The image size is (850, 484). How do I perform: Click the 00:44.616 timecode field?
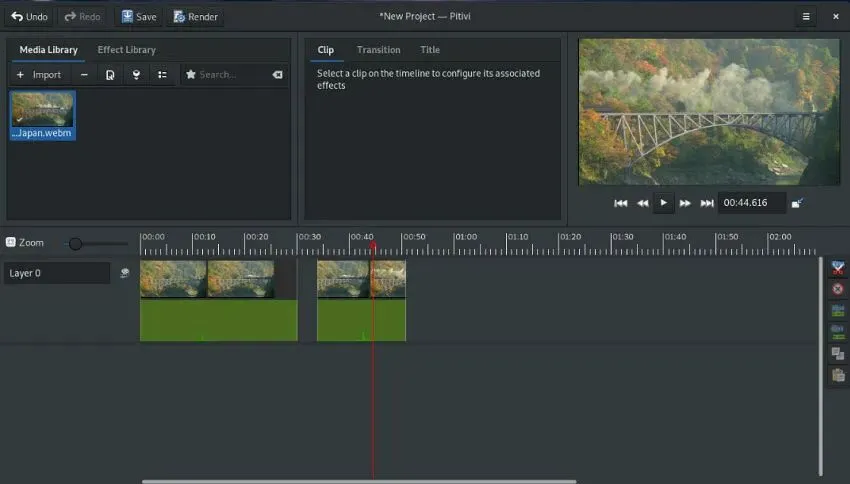point(752,203)
